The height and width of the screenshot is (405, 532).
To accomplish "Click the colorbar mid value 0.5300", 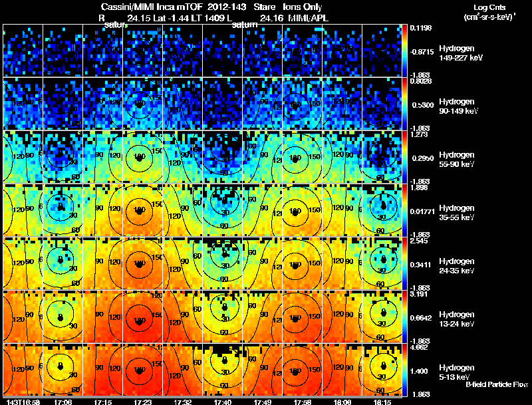I will point(423,105).
